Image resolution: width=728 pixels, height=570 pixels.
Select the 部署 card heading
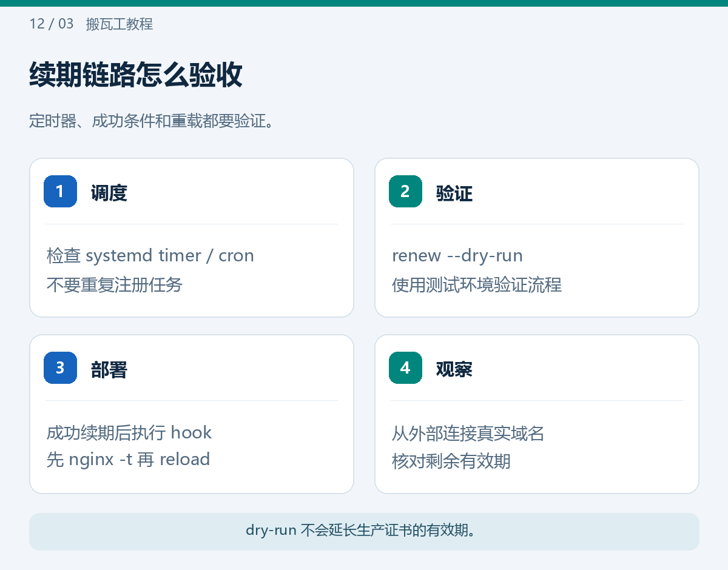[109, 370]
